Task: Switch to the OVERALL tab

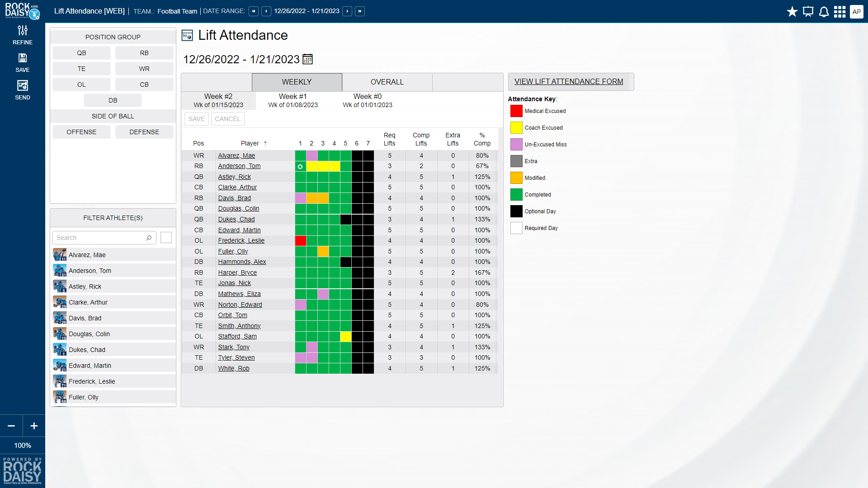Action: coord(387,82)
